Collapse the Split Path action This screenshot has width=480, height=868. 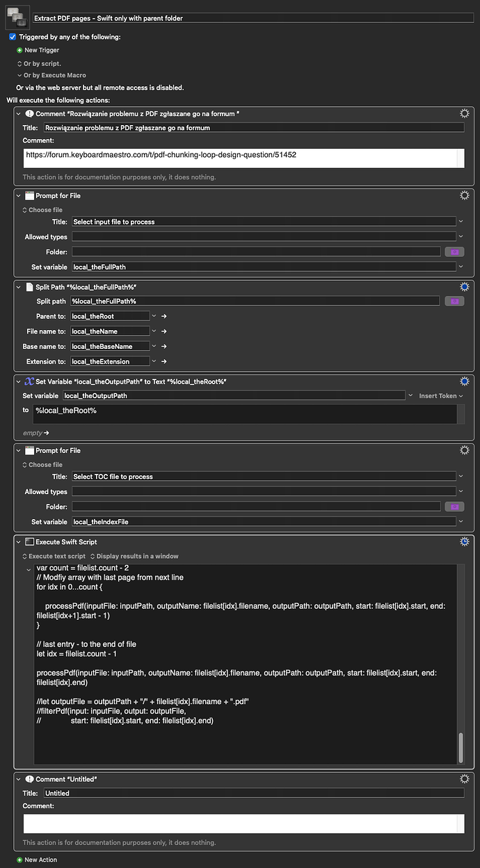click(17, 286)
